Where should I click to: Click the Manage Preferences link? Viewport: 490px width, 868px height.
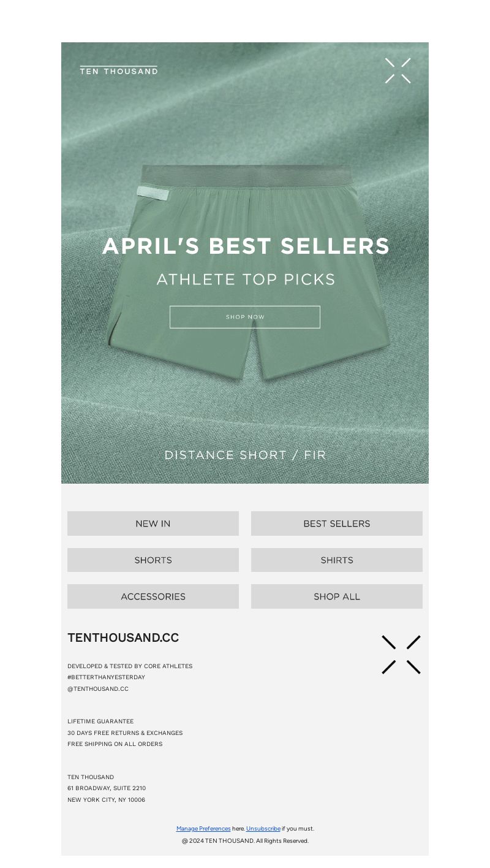tap(203, 829)
